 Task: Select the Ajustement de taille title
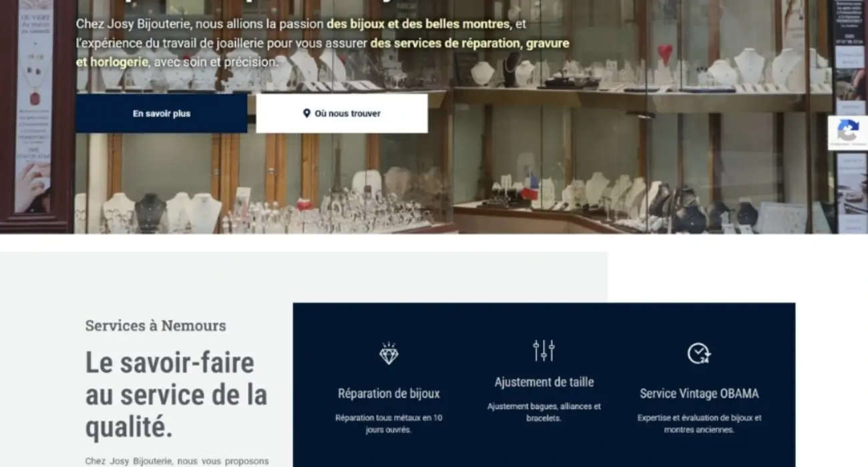click(x=544, y=382)
